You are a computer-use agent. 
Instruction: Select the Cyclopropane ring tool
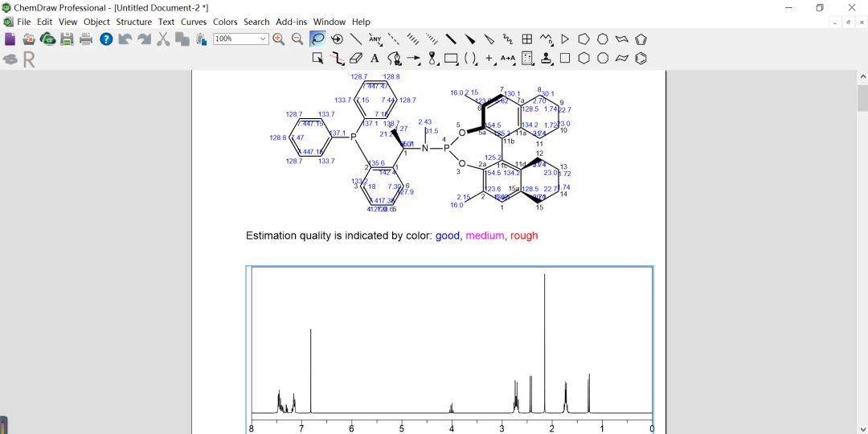coord(565,39)
